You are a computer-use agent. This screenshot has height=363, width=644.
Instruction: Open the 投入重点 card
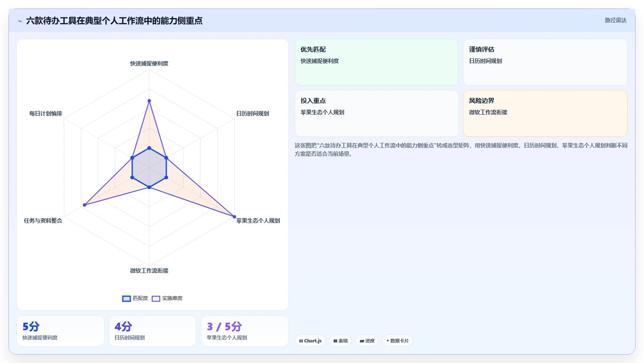tap(377, 113)
